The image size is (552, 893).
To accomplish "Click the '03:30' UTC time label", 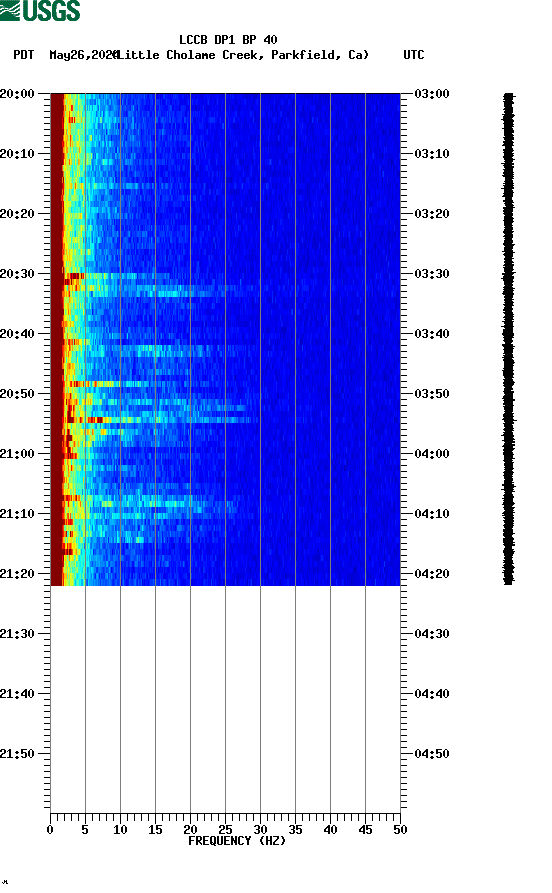I will [x=432, y=274].
